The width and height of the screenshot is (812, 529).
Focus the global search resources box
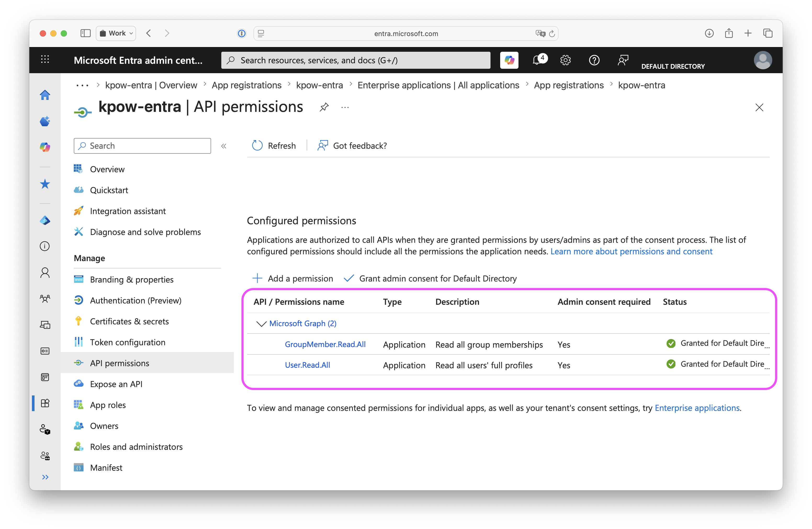pos(356,60)
